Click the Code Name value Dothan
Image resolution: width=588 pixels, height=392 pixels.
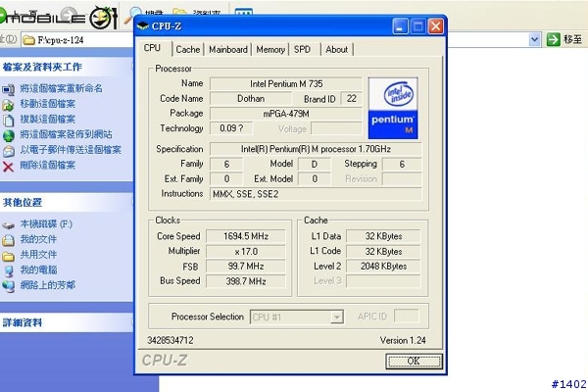coord(251,99)
